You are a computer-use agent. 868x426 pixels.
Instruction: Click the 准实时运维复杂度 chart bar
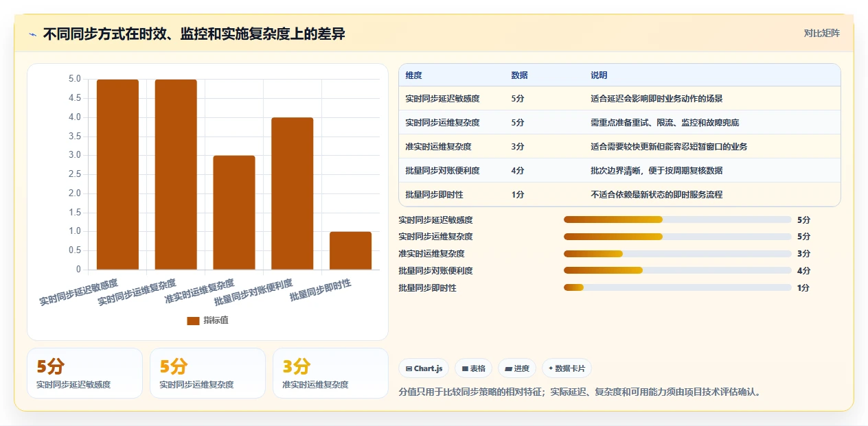coord(234,213)
